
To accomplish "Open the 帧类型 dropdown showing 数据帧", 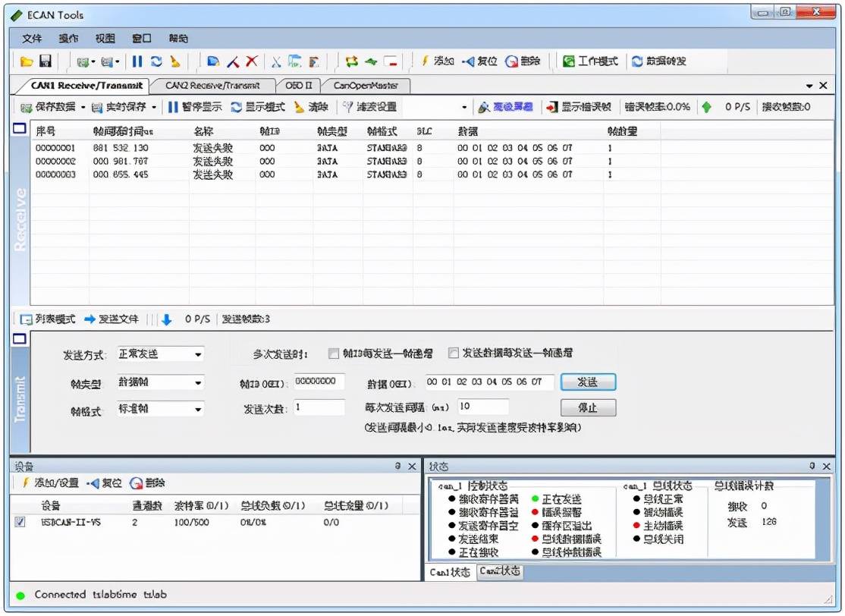I will 161,382.
